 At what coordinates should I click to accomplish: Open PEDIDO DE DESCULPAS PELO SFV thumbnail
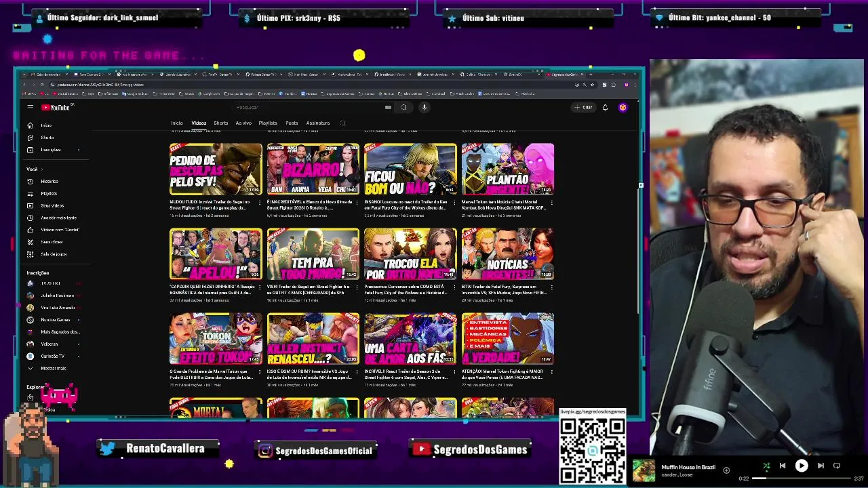(216, 169)
